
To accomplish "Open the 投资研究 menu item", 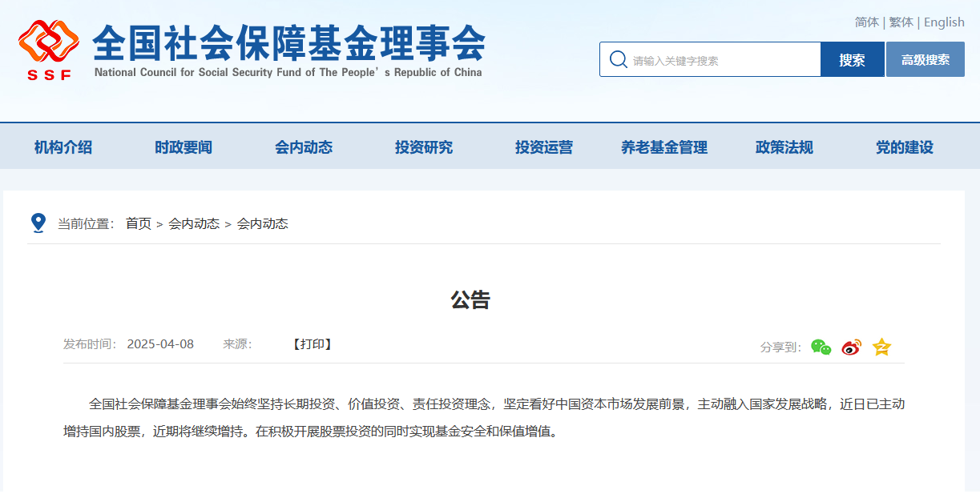I will 424,147.
